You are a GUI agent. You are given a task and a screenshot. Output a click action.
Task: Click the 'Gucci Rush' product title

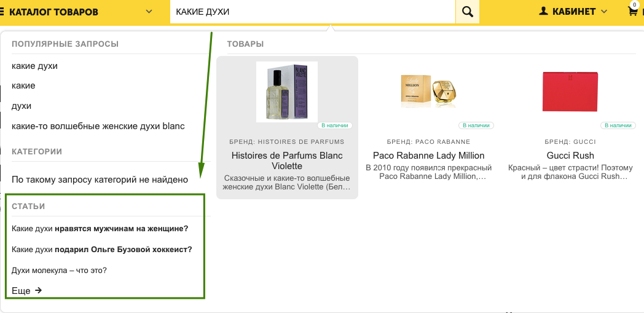coord(570,156)
